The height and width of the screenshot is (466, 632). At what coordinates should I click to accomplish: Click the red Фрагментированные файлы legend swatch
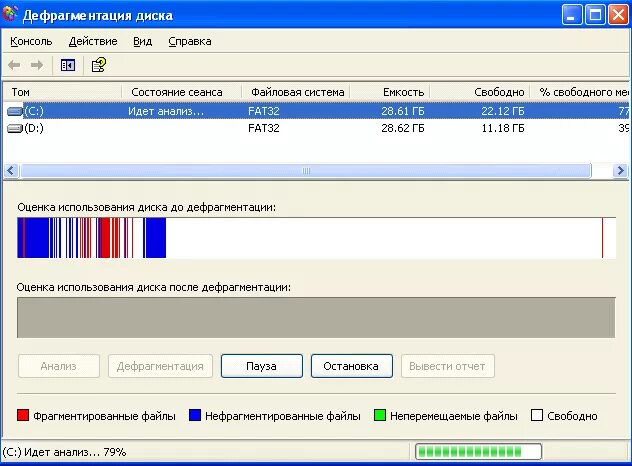[23, 415]
